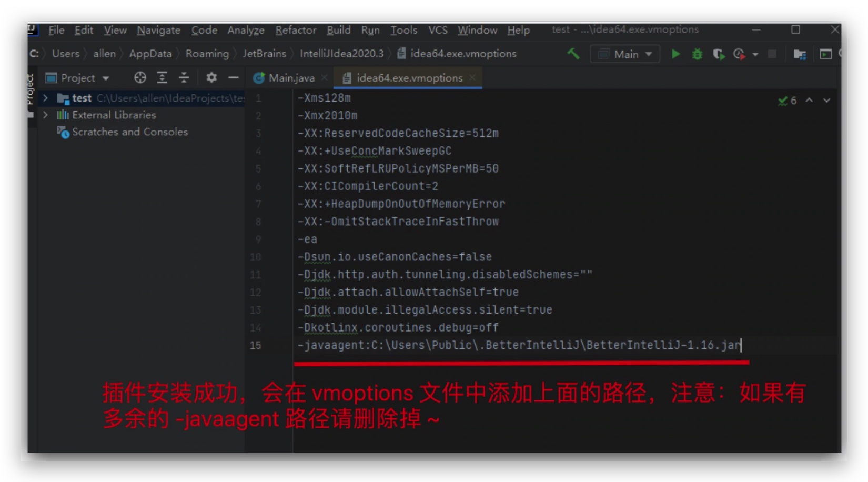Open the Help menu

pos(518,30)
